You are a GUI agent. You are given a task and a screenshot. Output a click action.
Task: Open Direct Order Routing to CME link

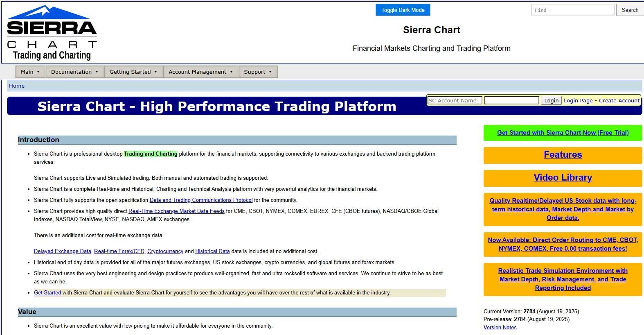(x=563, y=244)
